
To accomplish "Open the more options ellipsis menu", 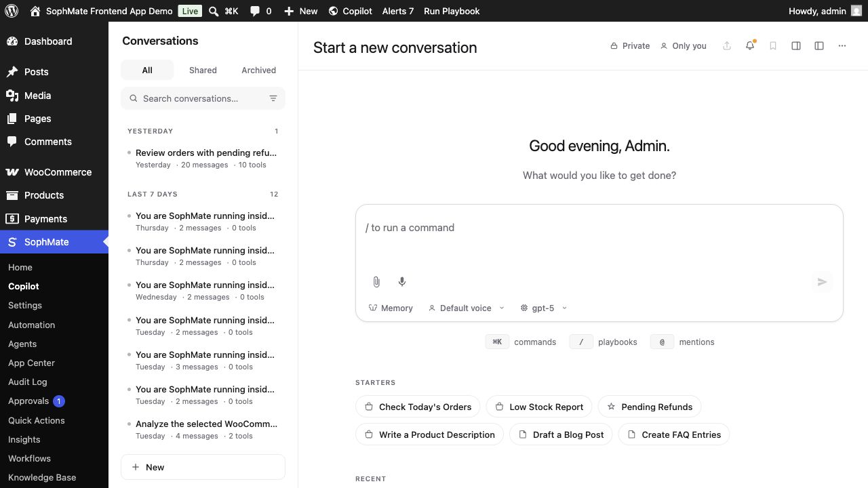I will (x=842, y=45).
